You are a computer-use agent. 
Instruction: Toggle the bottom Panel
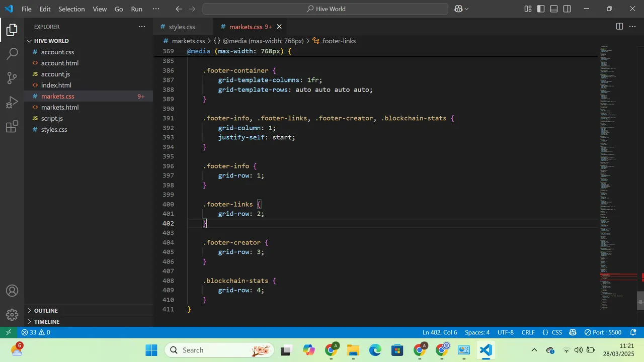pyautogui.click(x=554, y=9)
